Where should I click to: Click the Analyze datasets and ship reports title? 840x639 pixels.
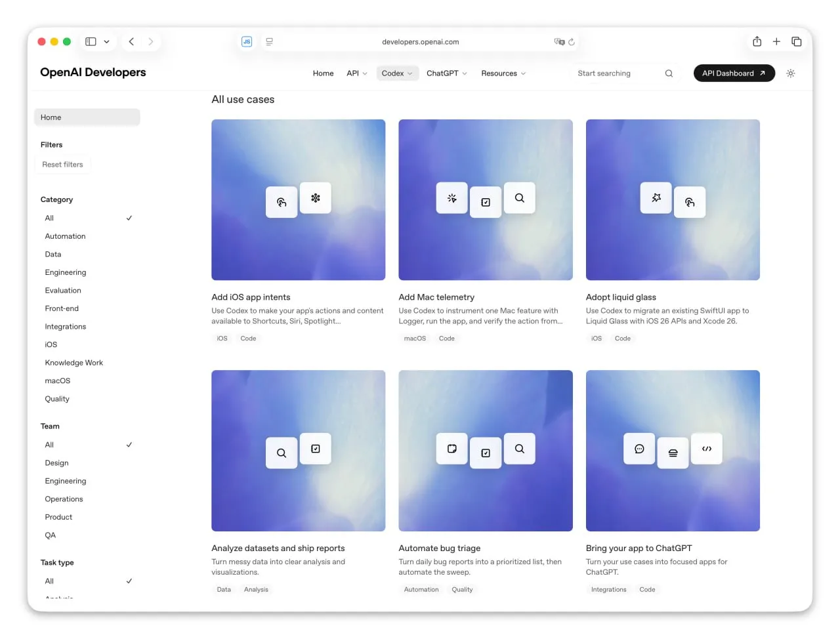[x=278, y=548]
